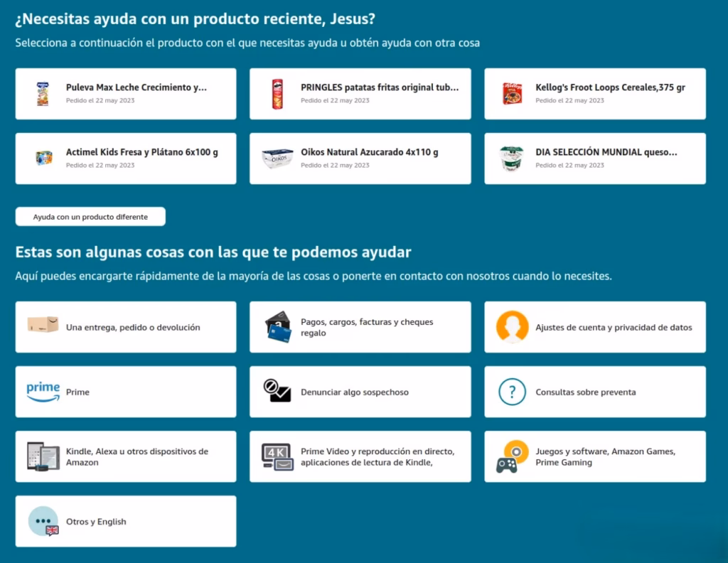Select the Amazon delivery box icon

pos(43,324)
